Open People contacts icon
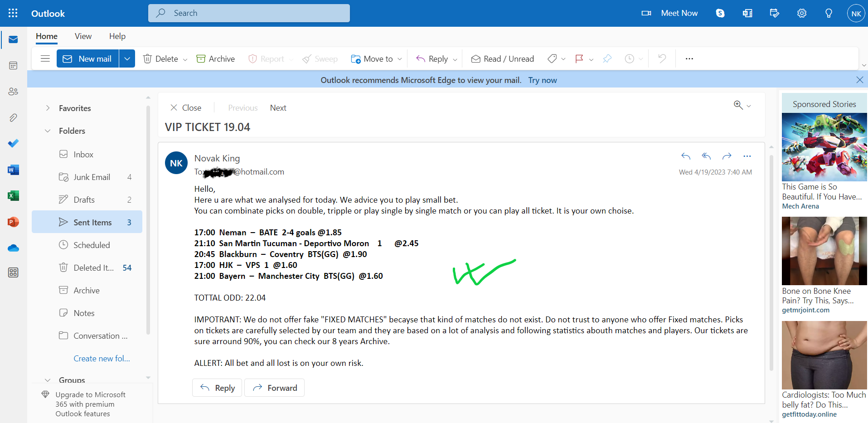Screen dimensions: 868x423 (13, 92)
